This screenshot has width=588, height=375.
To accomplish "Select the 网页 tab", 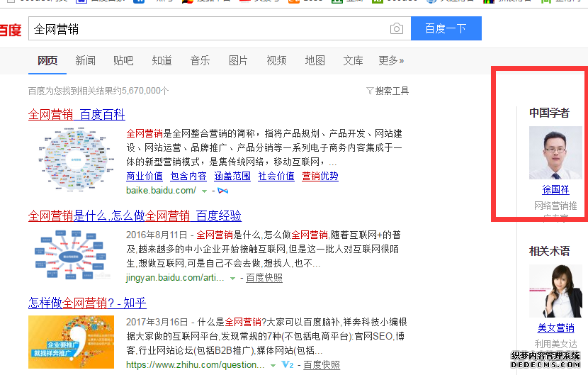I will [47, 60].
